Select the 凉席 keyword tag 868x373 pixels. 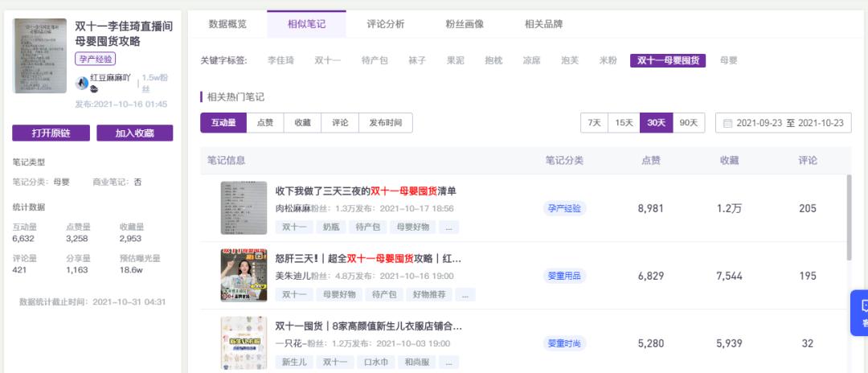point(531,60)
